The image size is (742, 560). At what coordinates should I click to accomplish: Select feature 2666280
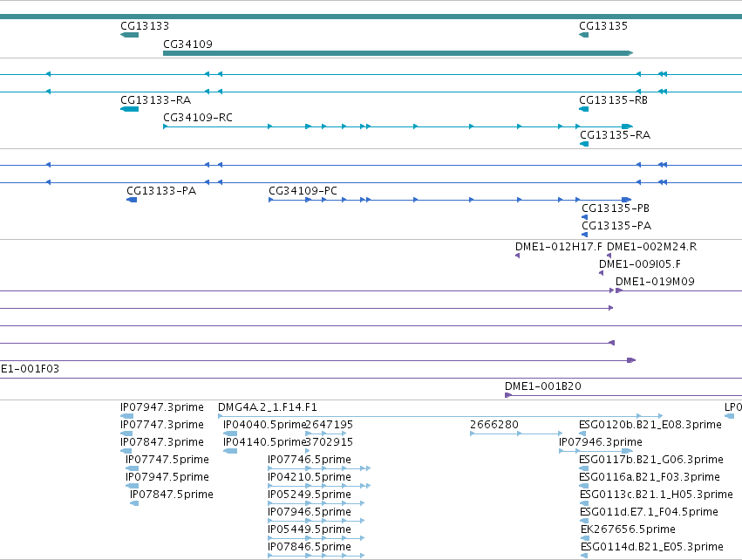click(x=494, y=425)
